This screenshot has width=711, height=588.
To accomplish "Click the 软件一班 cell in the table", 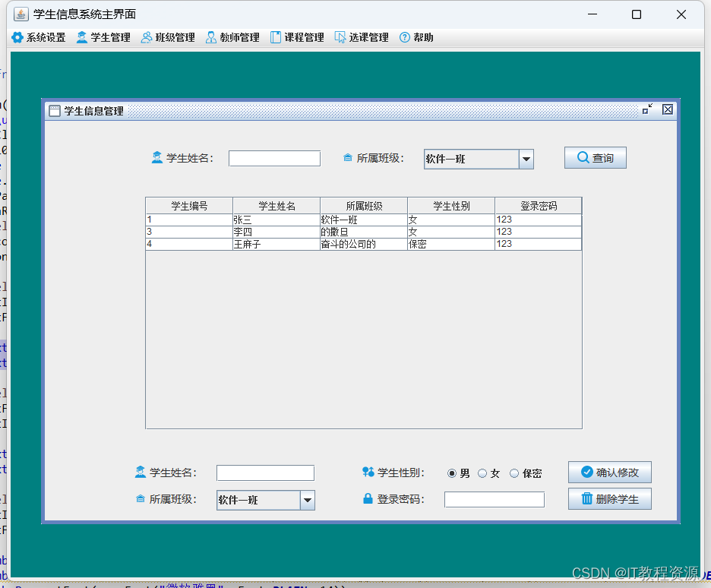I will click(364, 220).
